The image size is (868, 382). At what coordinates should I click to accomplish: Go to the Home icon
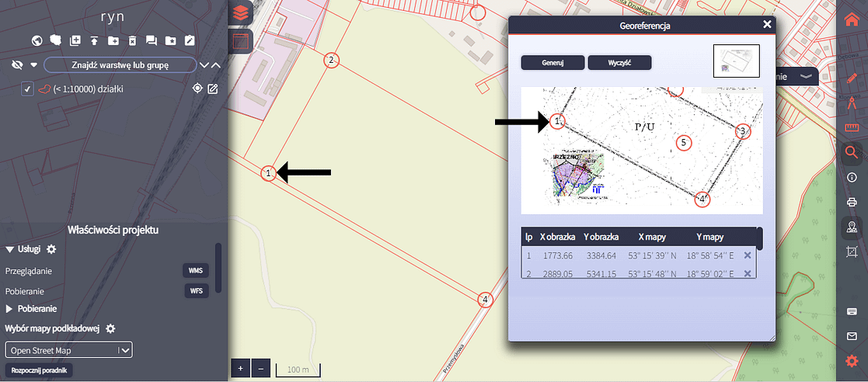point(852,19)
